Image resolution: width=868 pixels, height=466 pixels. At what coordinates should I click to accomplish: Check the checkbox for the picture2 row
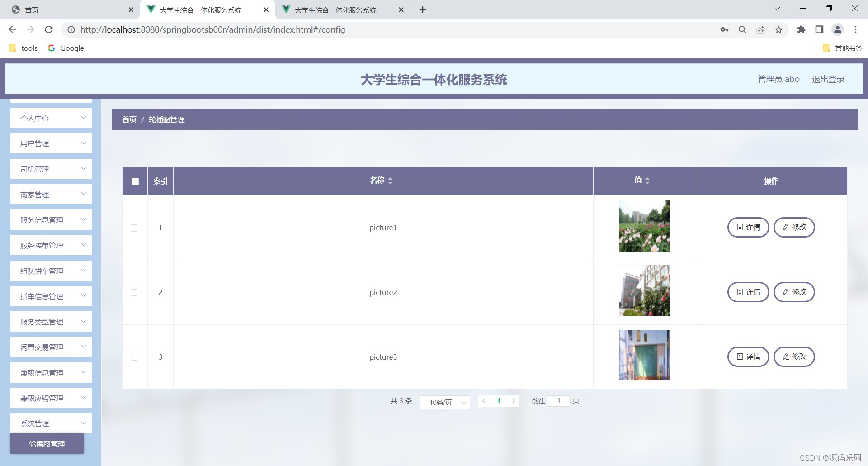pos(134,293)
